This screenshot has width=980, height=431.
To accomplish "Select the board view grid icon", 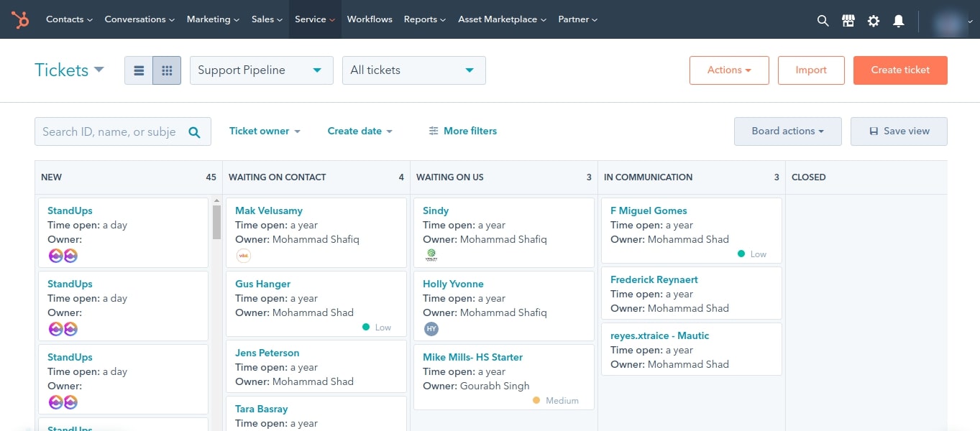I will click(165, 70).
